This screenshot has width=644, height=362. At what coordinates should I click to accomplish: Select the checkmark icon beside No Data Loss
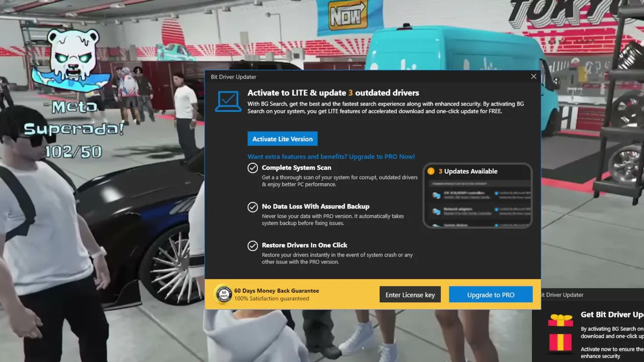click(253, 207)
